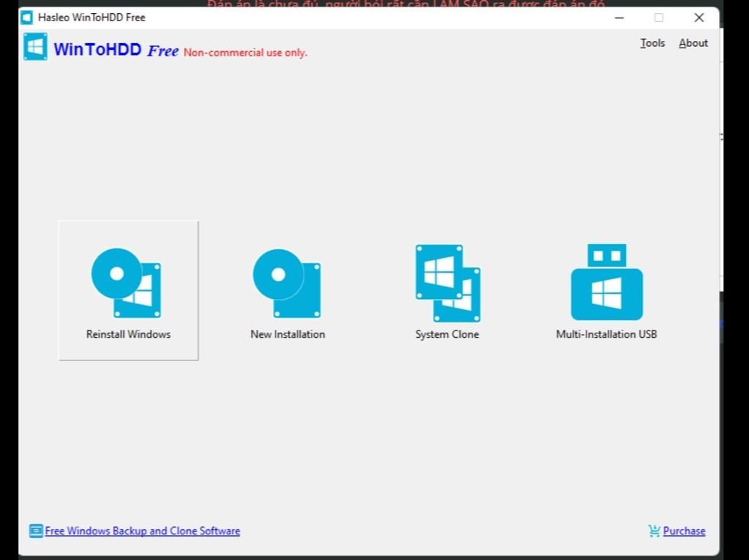
Task: Open the Purchase link
Action: point(684,531)
